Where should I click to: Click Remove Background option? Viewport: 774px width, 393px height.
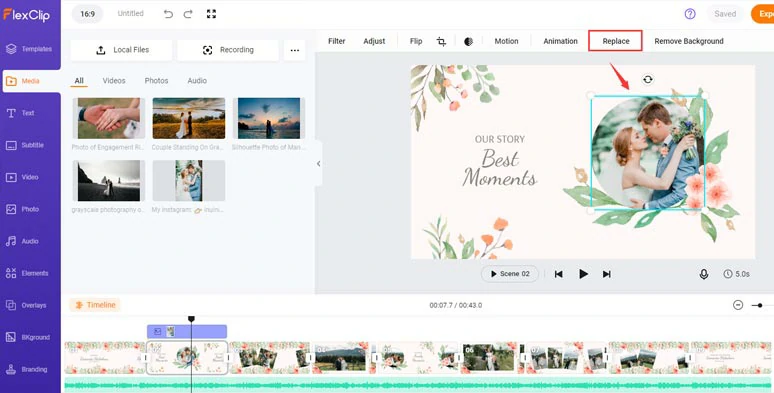(x=689, y=41)
